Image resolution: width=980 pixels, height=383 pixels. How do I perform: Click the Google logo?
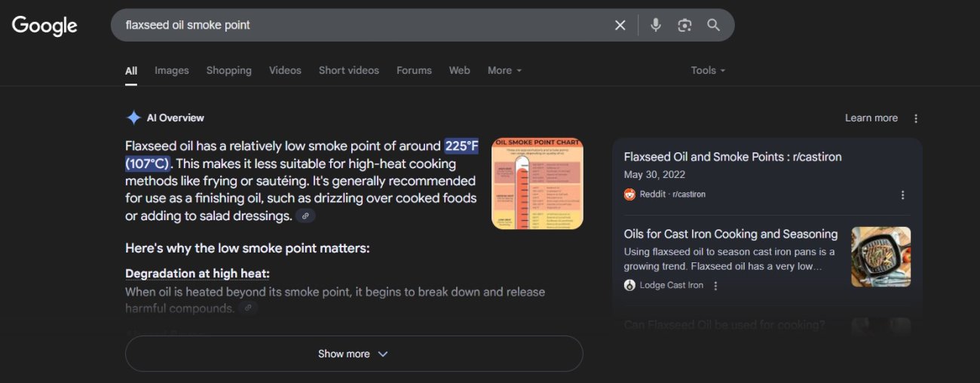44,25
